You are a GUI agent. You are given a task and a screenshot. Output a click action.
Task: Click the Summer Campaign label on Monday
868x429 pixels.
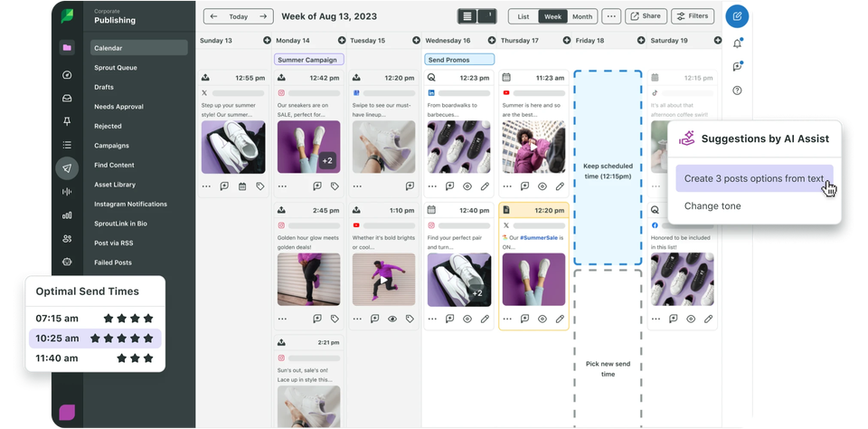point(308,60)
